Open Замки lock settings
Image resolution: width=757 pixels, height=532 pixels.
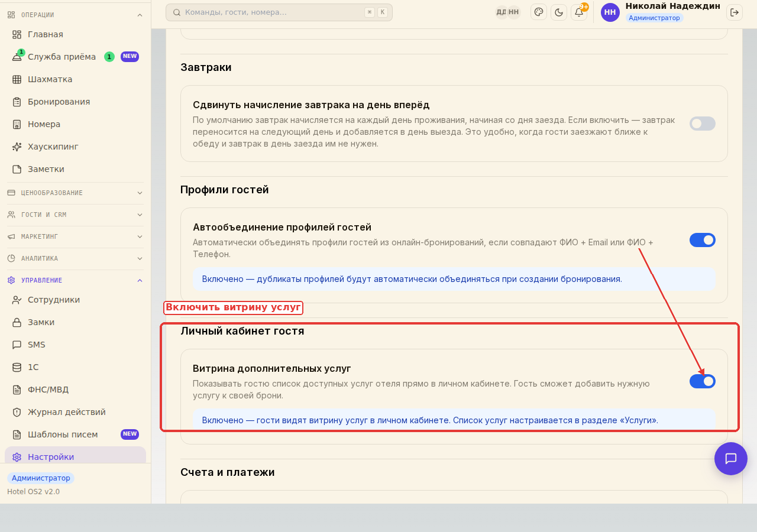(x=75, y=322)
